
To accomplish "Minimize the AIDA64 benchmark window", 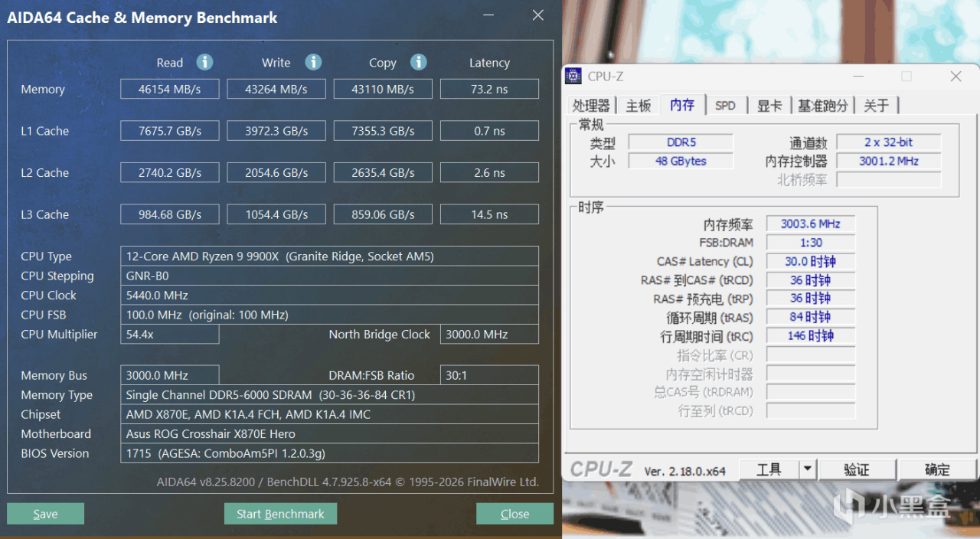I will 487,15.
